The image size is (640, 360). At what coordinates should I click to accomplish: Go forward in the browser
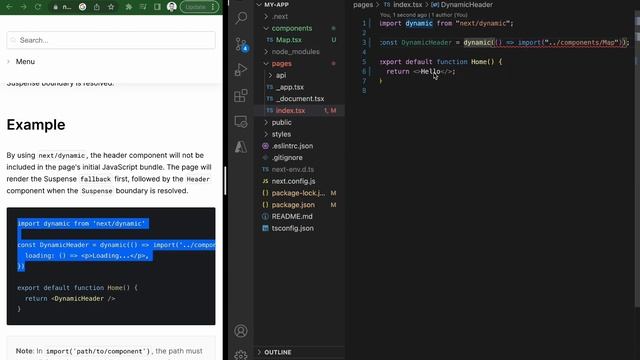[x=23, y=7]
